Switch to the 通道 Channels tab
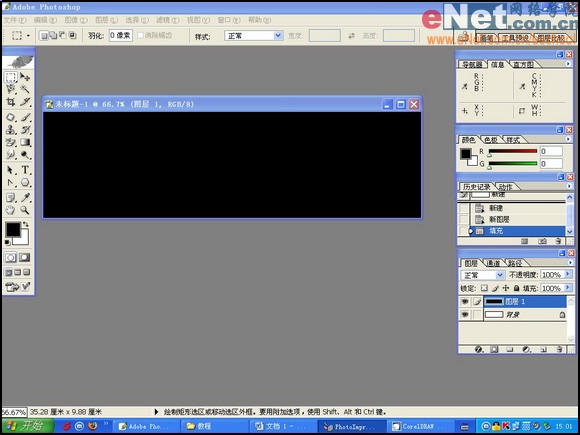 coord(493,263)
